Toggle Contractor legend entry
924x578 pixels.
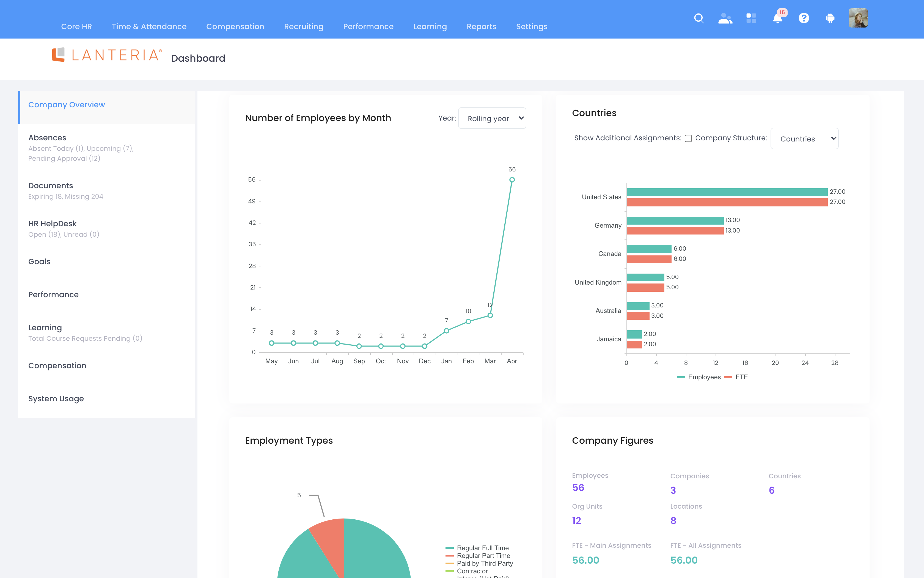[467, 571]
